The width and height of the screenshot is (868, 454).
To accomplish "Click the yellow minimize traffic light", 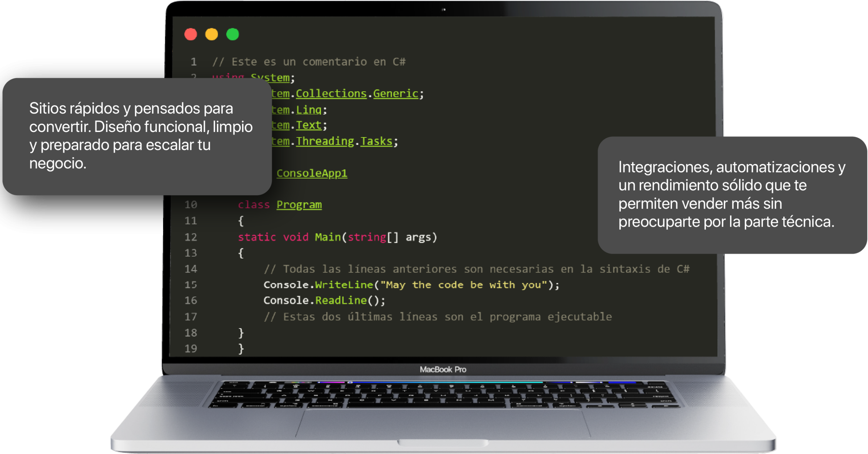I will tap(212, 34).
